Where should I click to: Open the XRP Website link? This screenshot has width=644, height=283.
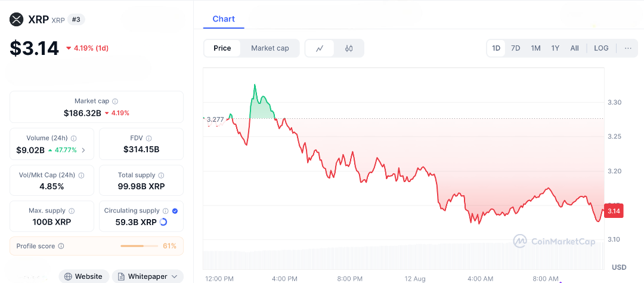point(84,276)
